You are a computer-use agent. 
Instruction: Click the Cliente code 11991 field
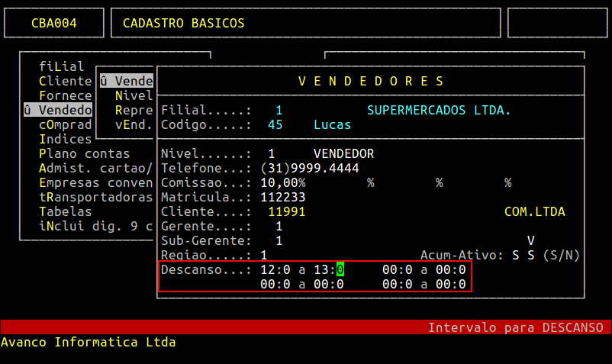click(x=287, y=211)
